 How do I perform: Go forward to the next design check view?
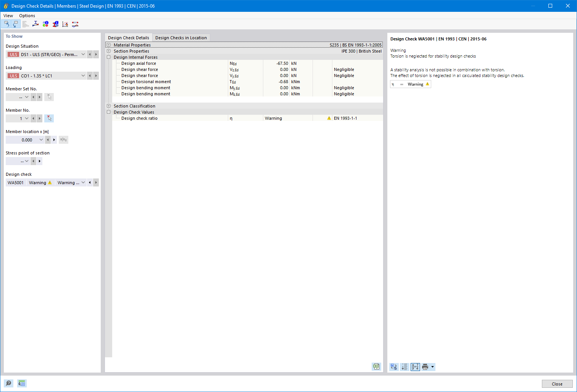pos(15,24)
